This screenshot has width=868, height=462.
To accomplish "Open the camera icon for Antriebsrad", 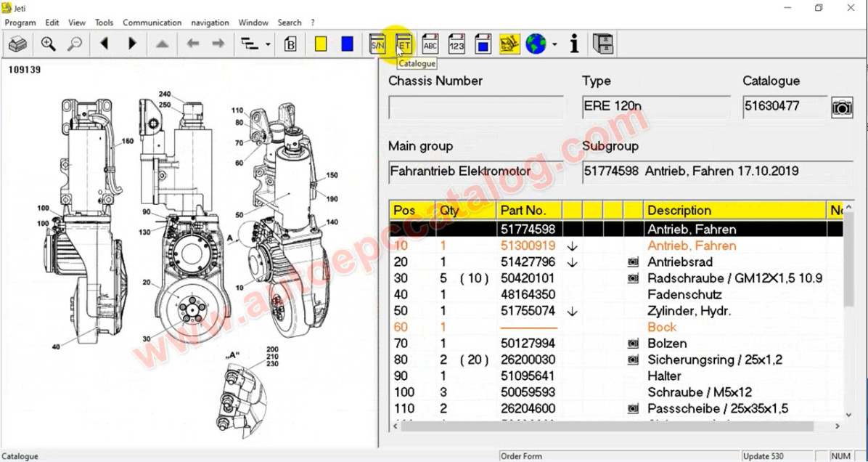I will [x=634, y=262].
